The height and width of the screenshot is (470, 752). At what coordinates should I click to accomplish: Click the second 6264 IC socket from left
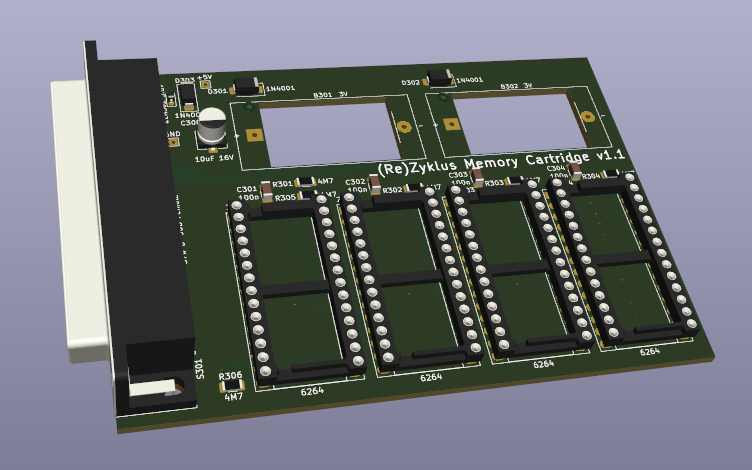410,280
